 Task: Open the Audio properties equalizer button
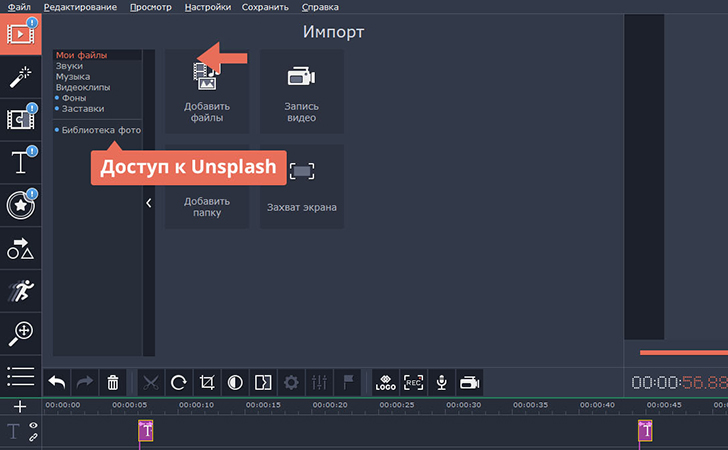tap(319, 383)
